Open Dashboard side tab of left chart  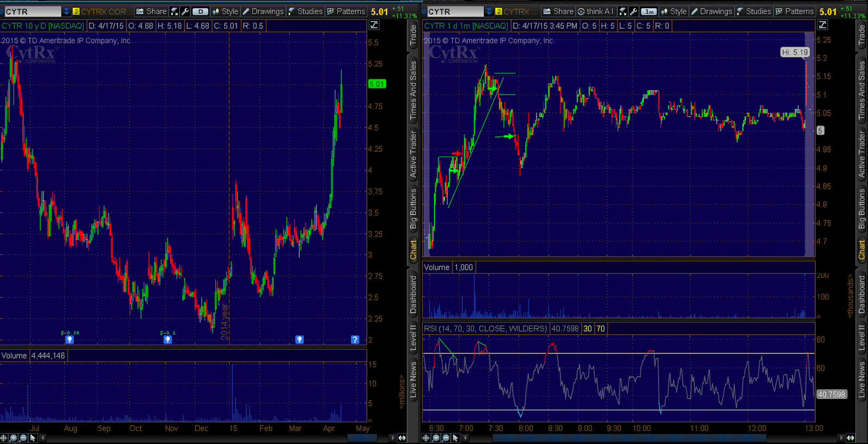pos(413,295)
